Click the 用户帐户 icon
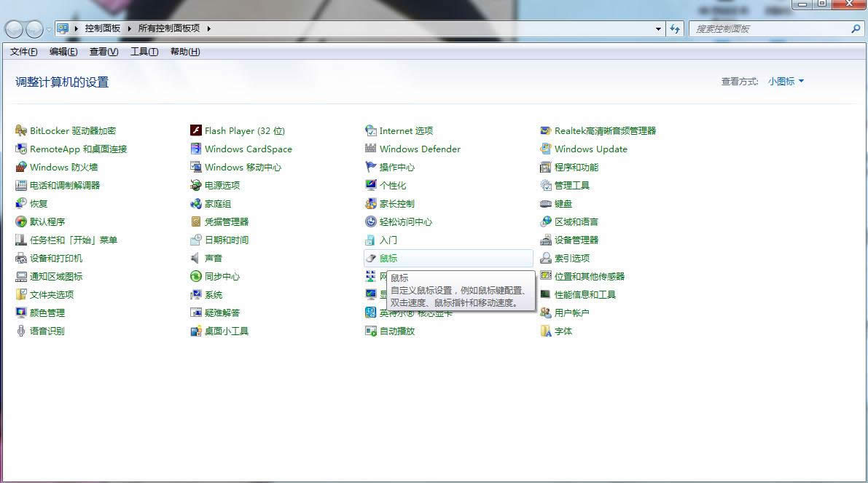Viewport: 868px width, 483px height. 546,313
